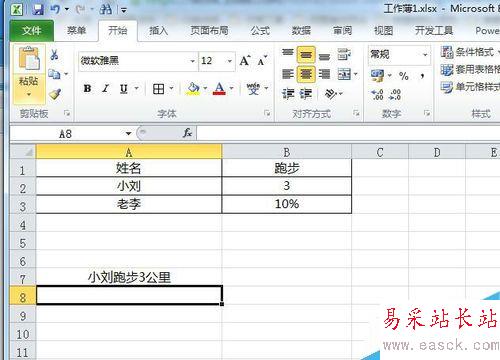Click the binoculars Find icon in title bar
This screenshot has height=360, width=500.
106,9
